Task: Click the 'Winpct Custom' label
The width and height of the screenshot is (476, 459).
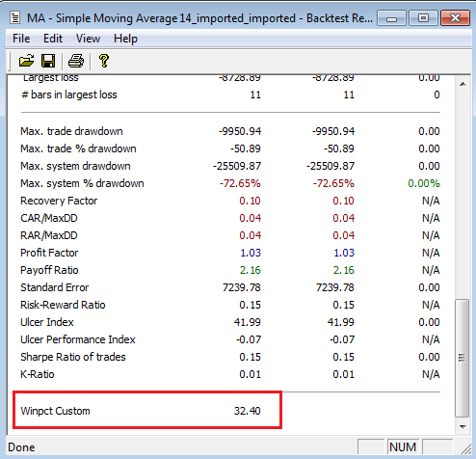Action: pyautogui.click(x=55, y=411)
